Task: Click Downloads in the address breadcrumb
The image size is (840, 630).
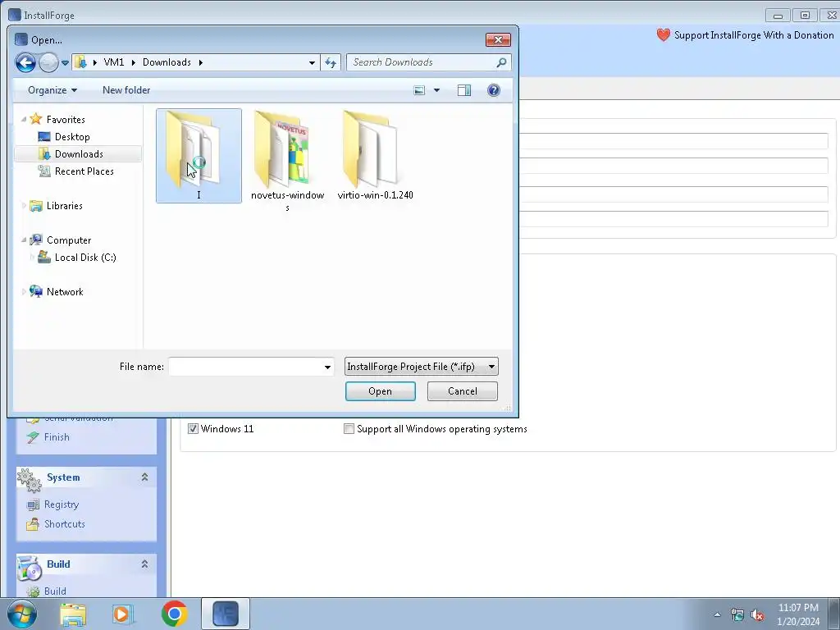Action: [x=167, y=62]
